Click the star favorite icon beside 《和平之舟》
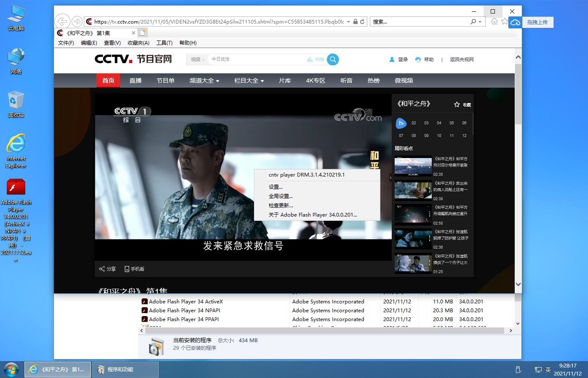The width and height of the screenshot is (588, 378). pos(457,105)
